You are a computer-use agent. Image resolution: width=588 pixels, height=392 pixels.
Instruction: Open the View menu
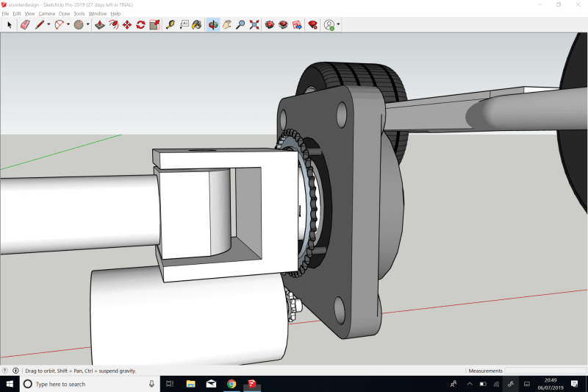[29, 13]
